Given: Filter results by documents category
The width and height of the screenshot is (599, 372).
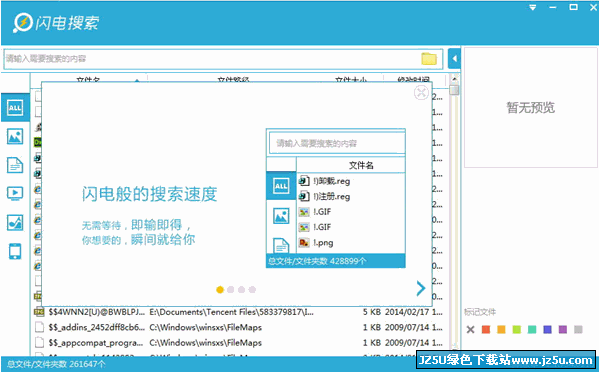Looking at the screenshot, I should 15,165.
